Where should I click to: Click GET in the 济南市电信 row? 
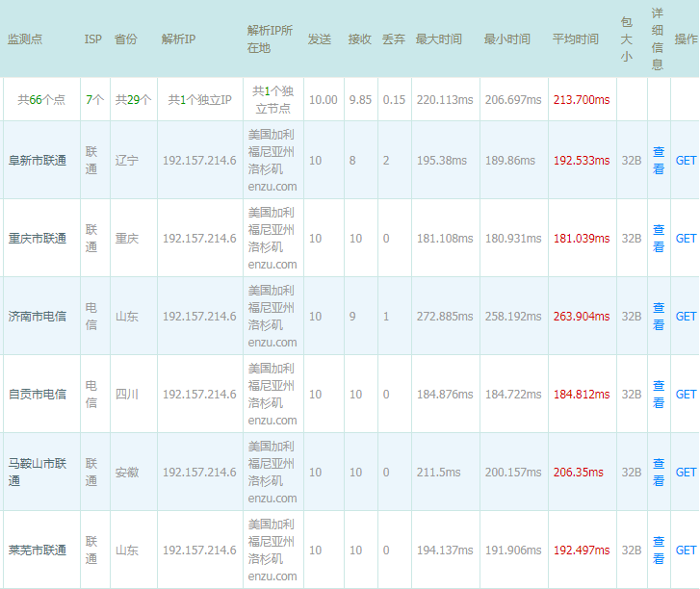(x=686, y=317)
